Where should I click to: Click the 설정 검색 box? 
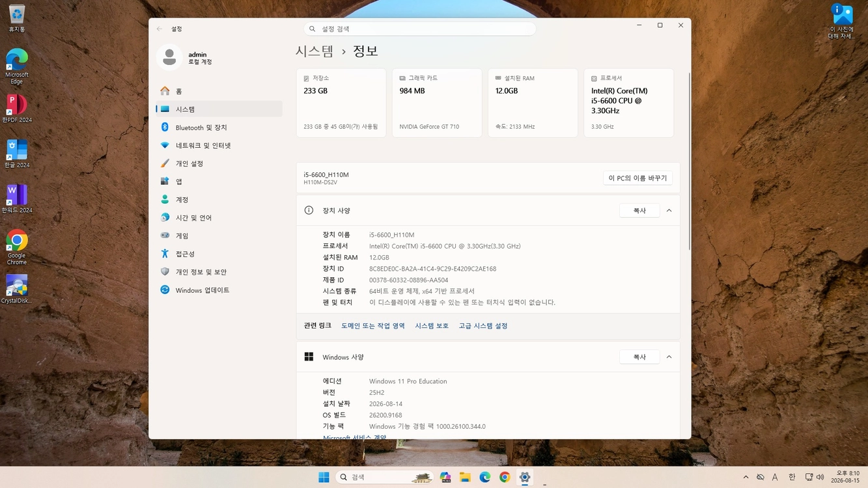420,29
